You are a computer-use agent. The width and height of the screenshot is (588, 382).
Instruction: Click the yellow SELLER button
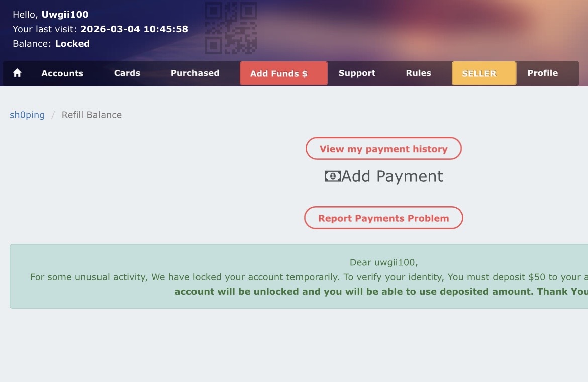click(x=483, y=73)
